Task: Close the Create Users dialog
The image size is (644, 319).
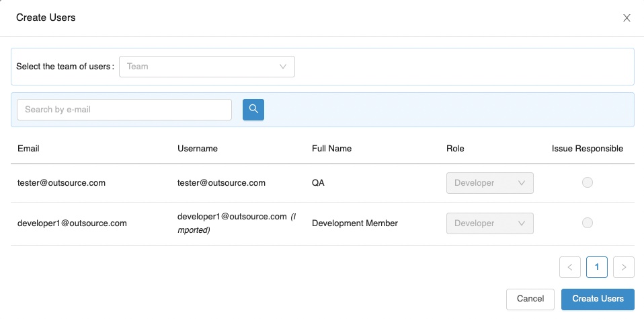Action: pyautogui.click(x=627, y=18)
